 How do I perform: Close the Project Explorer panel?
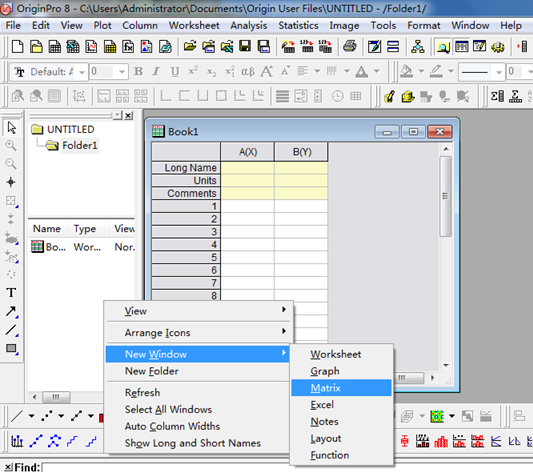pyautogui.click(x=128, y=116)
